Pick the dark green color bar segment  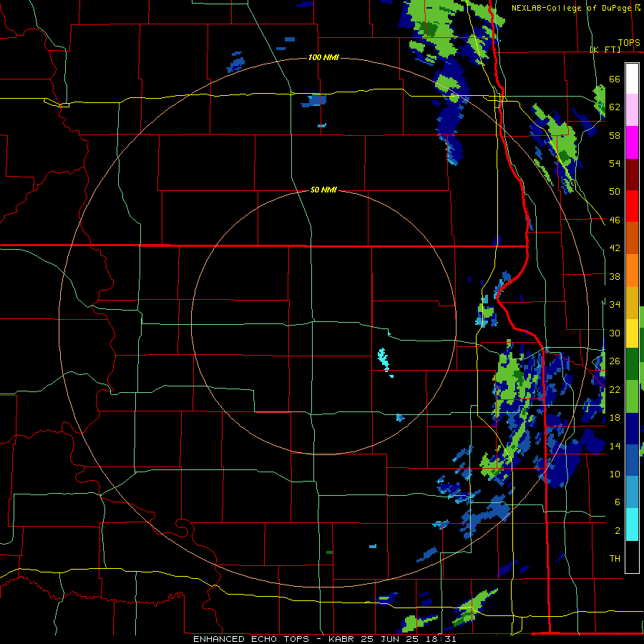pyautogui.click(x=632, y=364)
